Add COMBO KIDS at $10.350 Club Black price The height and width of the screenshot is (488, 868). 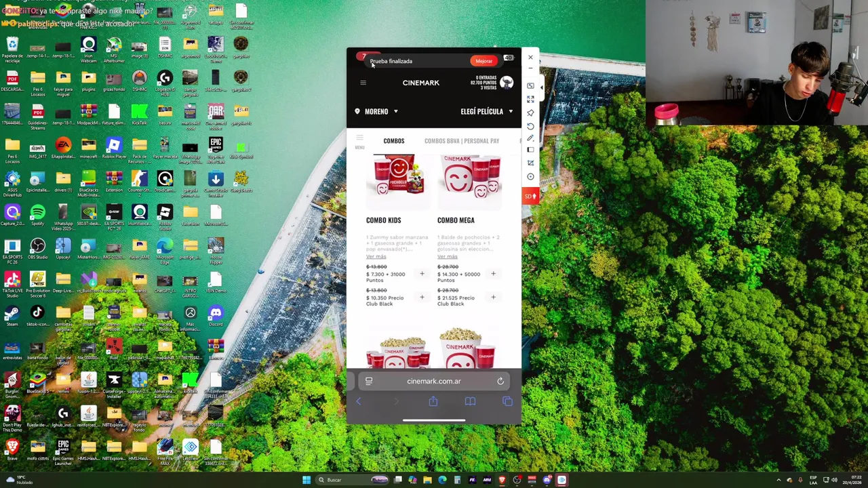coord(422,297)
